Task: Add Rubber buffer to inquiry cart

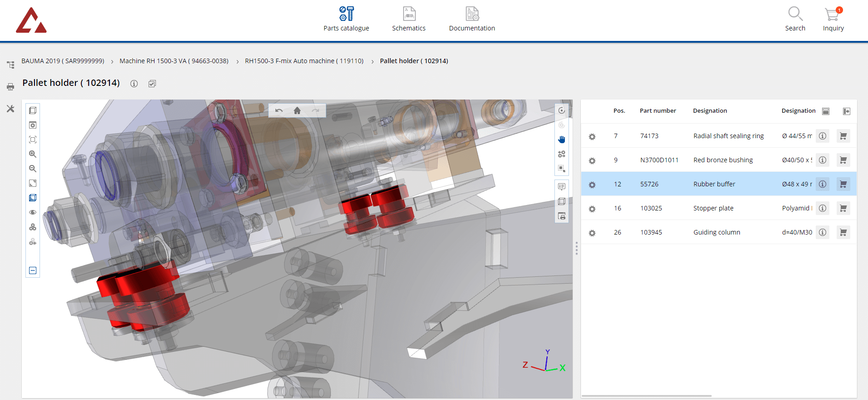Action: tap(843, 184)
